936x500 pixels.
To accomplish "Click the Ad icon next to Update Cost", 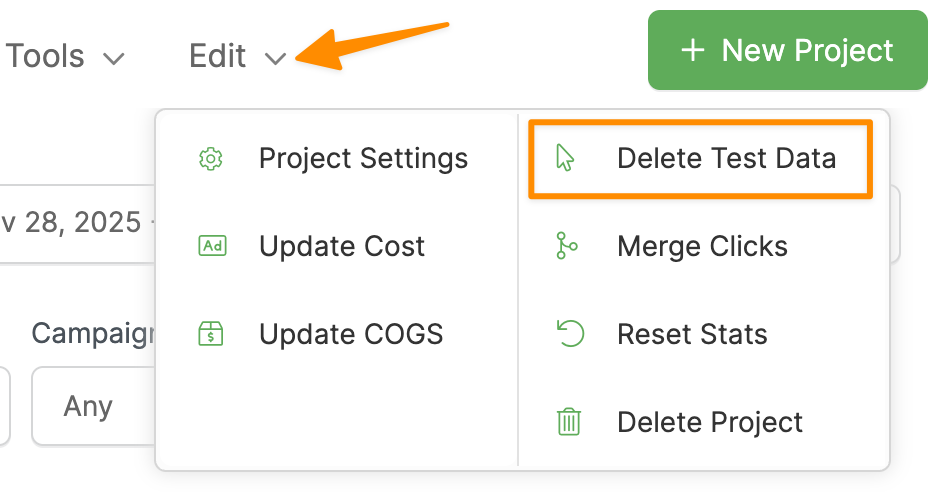I will pos(212,247).
